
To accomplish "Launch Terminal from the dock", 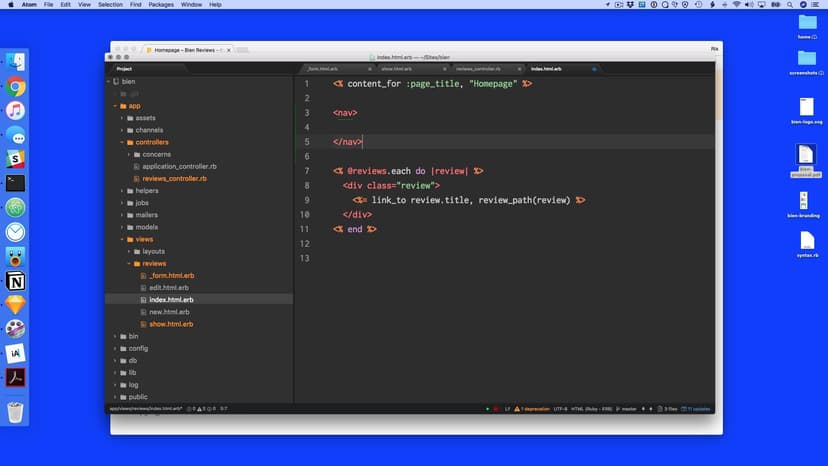I will click(x=15, y=183).
